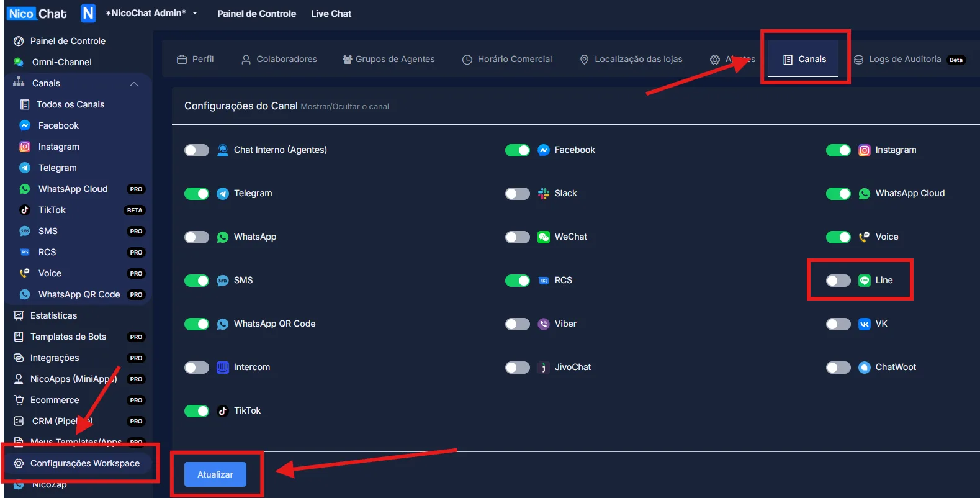
Task: Disable the SMS channel toggle
Action: (197, 281)
